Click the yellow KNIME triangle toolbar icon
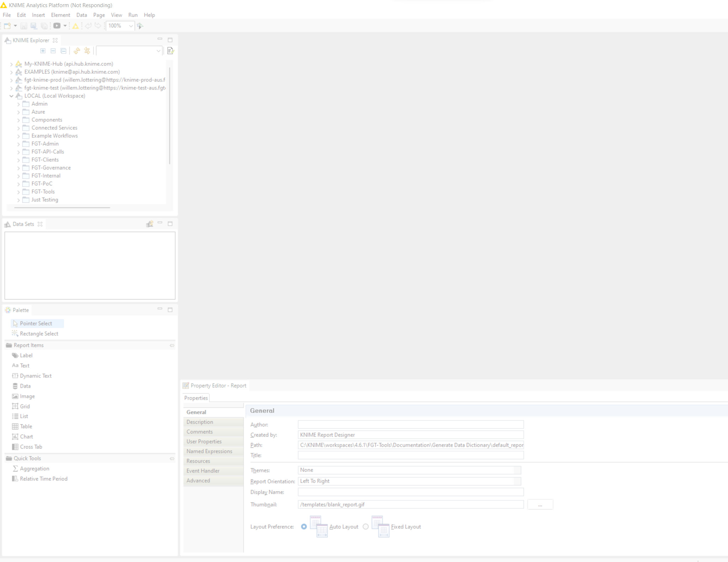The image size is (728, 562). pos(75,26)
